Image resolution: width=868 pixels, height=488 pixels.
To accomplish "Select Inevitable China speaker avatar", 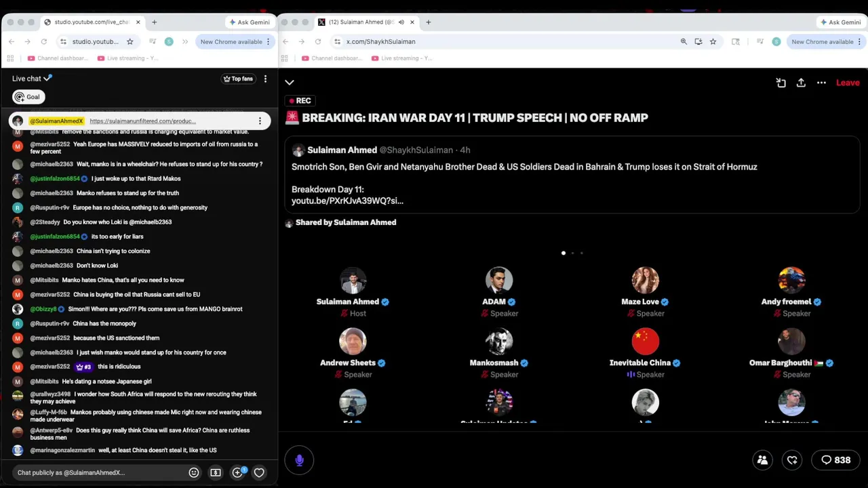I will pyautogui.click(x=645, y=341).
